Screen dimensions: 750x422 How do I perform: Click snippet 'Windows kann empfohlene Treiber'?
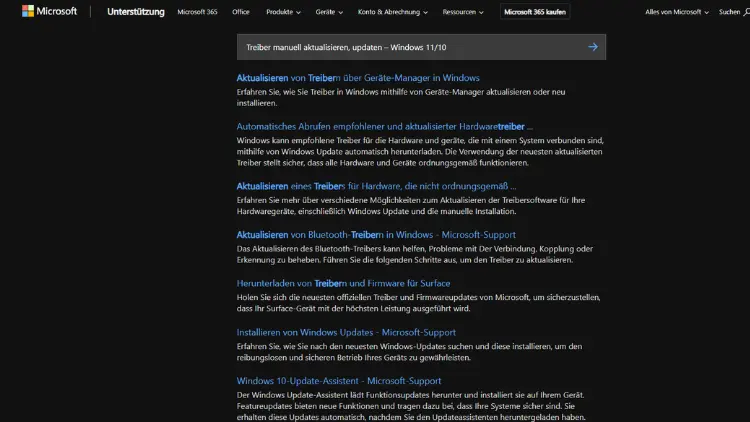[420, 152]
